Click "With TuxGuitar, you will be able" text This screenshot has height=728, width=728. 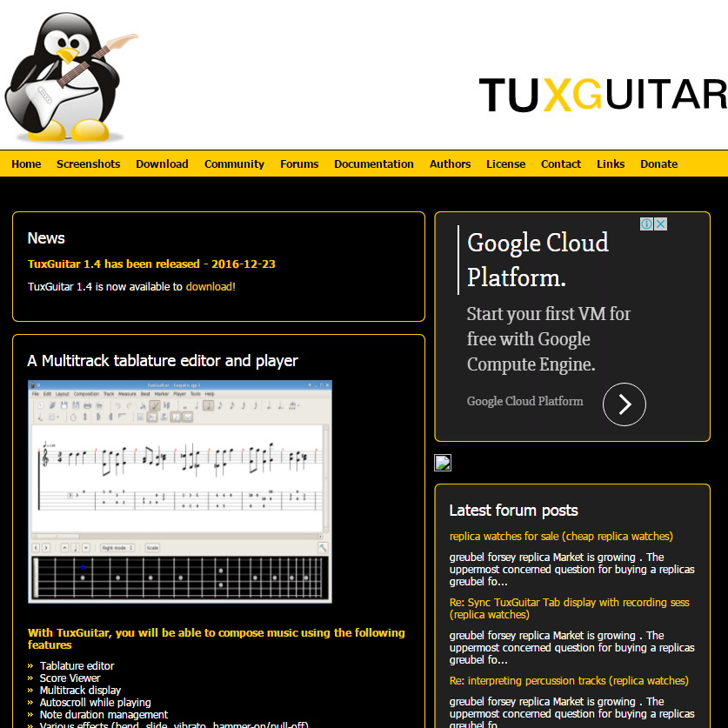click(216, 639)
